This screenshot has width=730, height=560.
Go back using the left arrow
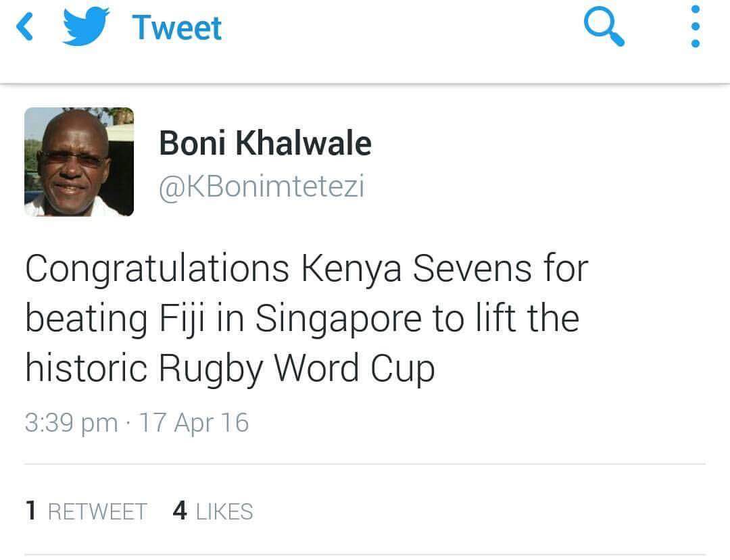tap(25, 28)
